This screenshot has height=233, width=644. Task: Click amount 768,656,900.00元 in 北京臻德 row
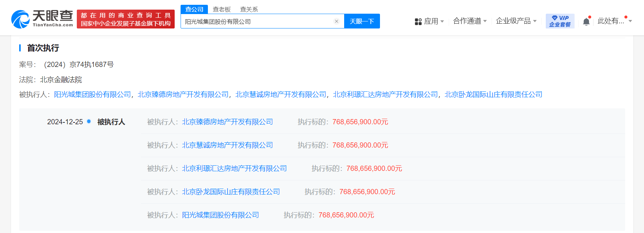pyautogui.click(x=360, y=122)
